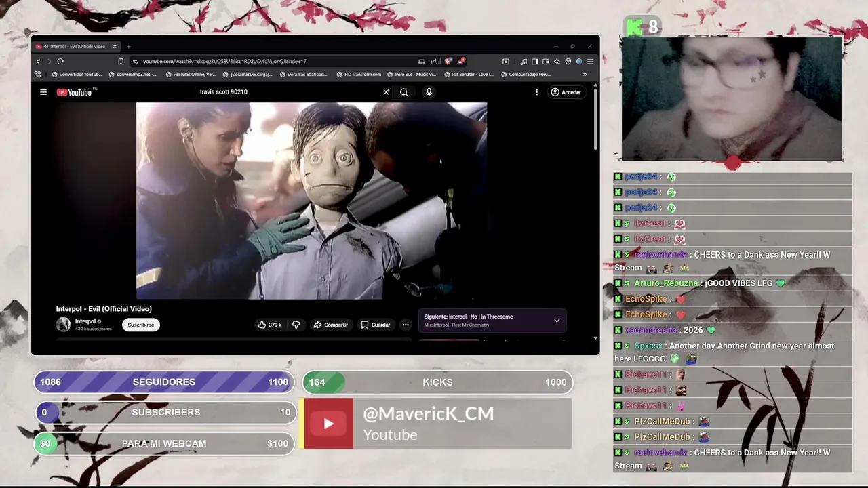Click Siguiente: Interpol - No I In Threesome
The image size is (868, 488).
pyautogui.click(x=469, y=317)
